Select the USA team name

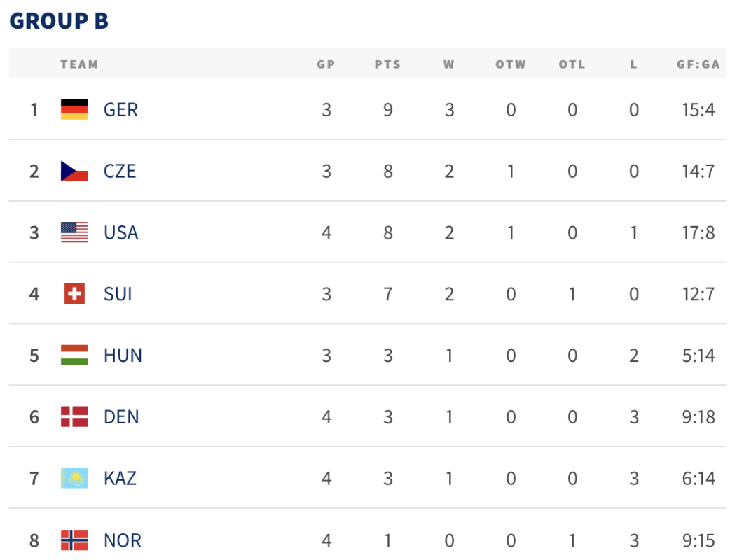(x=120, y=233)
